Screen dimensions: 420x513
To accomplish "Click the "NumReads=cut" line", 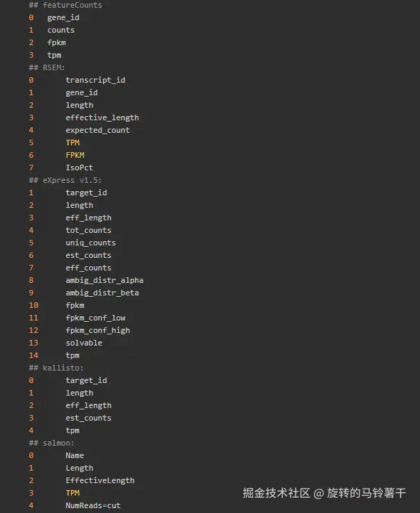I will (x=93, y=505).
